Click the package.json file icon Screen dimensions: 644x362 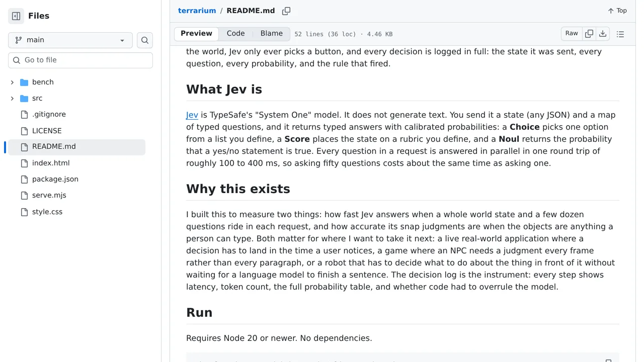[24, 179]
